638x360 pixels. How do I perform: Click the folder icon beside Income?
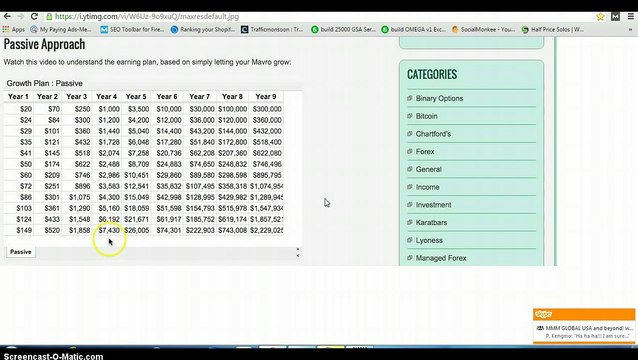click(410, 187)
